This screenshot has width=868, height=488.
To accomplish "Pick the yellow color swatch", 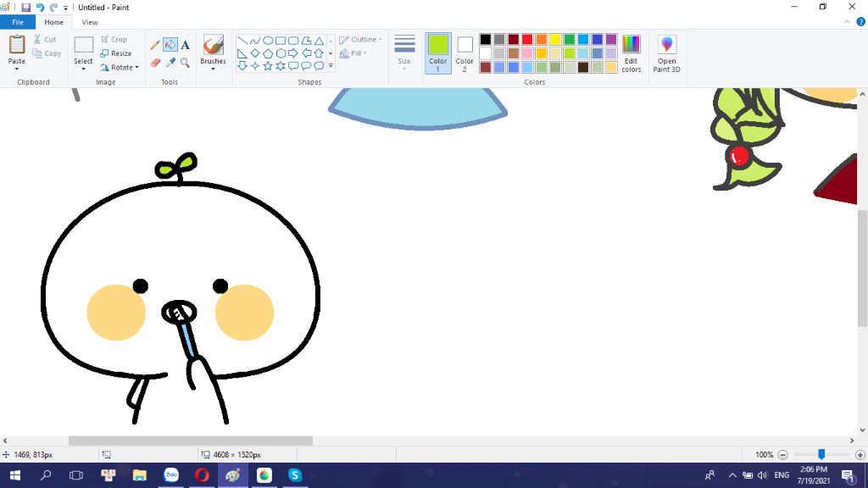I will tap(555, 39).
